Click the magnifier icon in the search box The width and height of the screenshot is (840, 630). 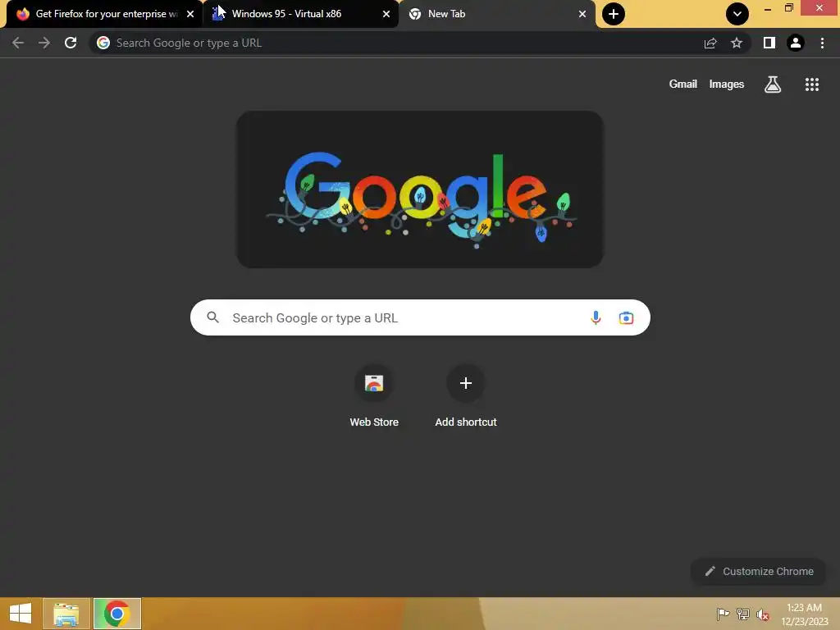click(x=212, y=317)
